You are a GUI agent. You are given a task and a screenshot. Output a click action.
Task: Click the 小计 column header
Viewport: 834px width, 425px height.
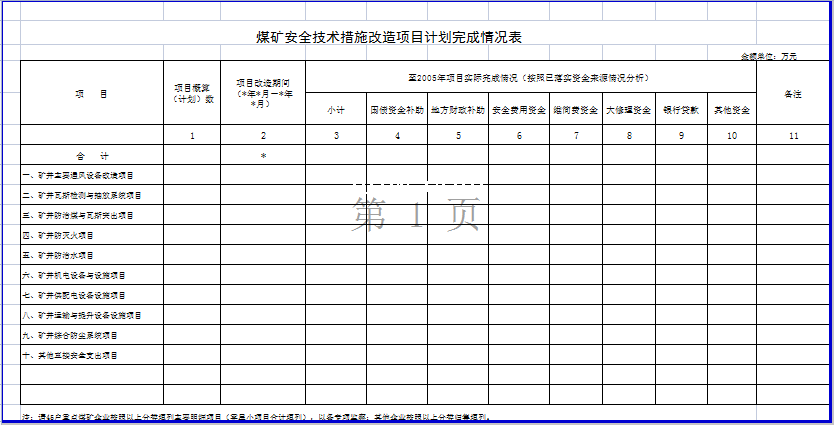[x=336, y=109]
